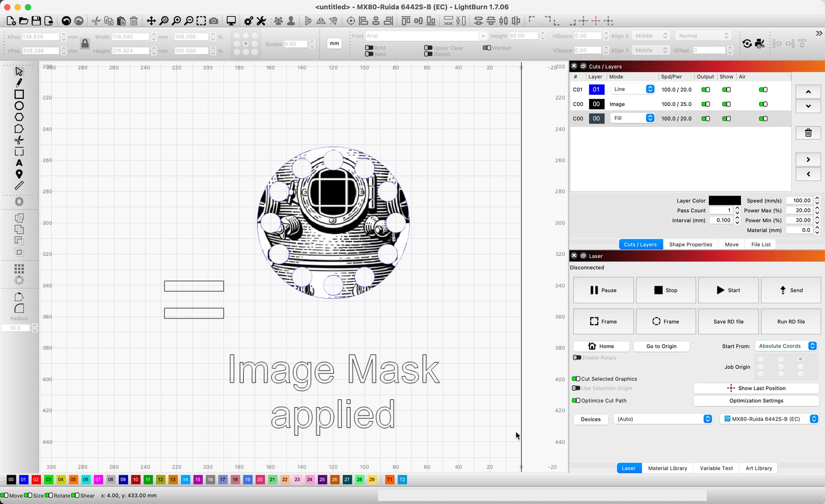The width and height of the screenshot is (825, 504).
Task: Select the Ellipse drawing tool
Action: pos(19,106)
